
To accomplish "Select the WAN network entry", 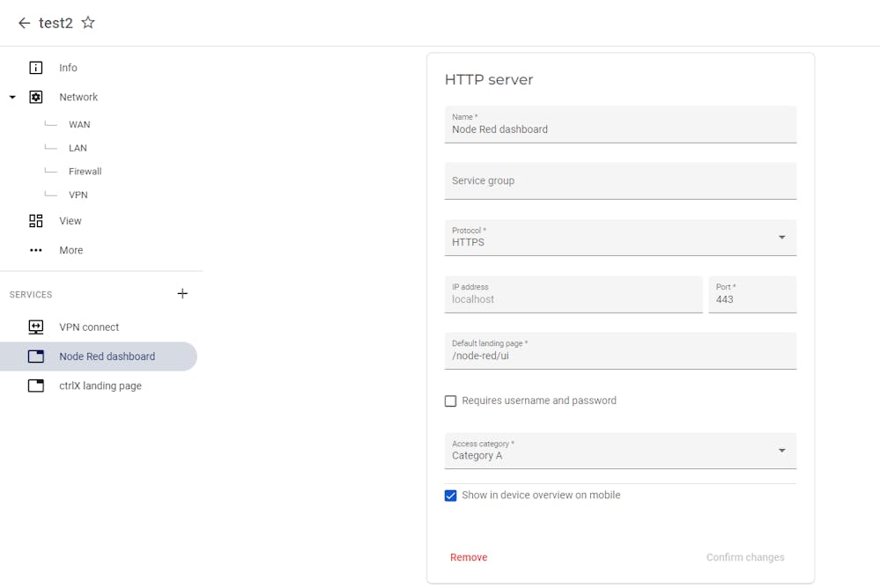I will coord(79,125).
